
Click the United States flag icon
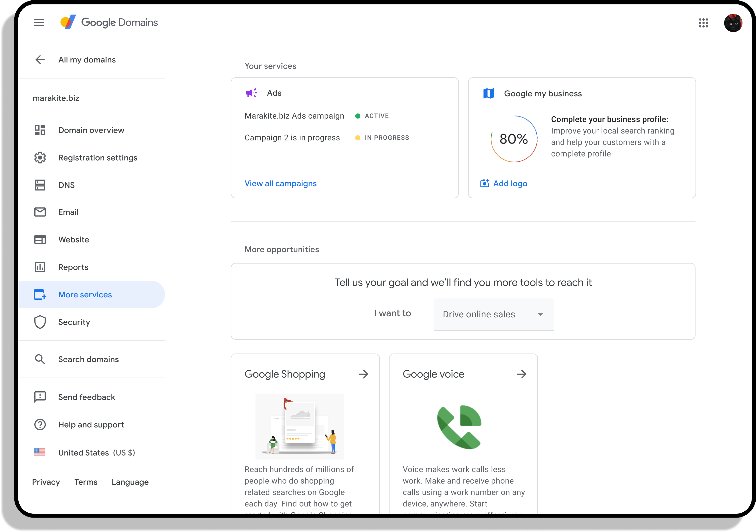click(x=40, y=452)
